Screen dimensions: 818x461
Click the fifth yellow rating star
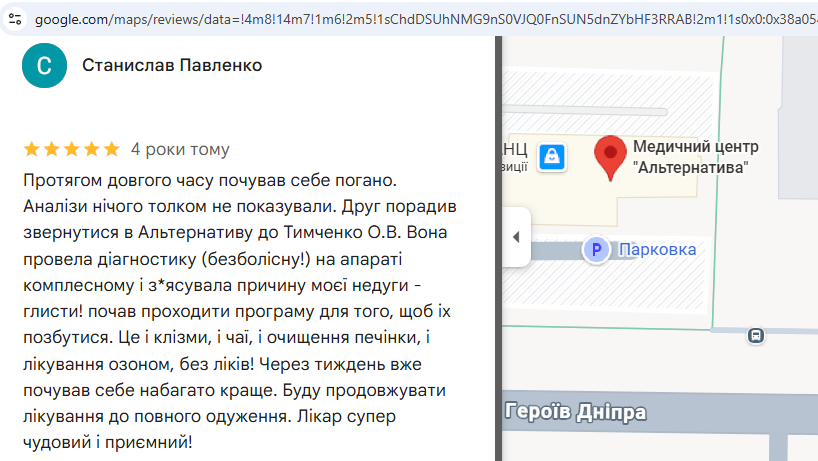(111, 149)
